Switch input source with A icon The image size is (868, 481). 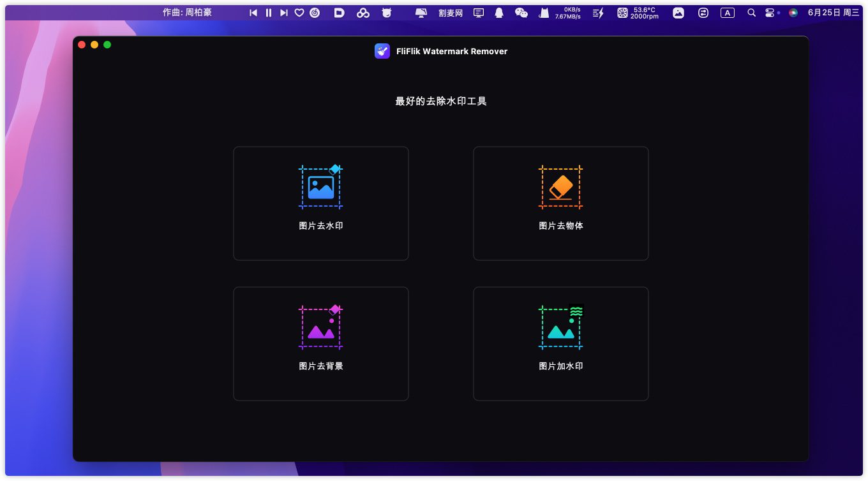[728, 13]
